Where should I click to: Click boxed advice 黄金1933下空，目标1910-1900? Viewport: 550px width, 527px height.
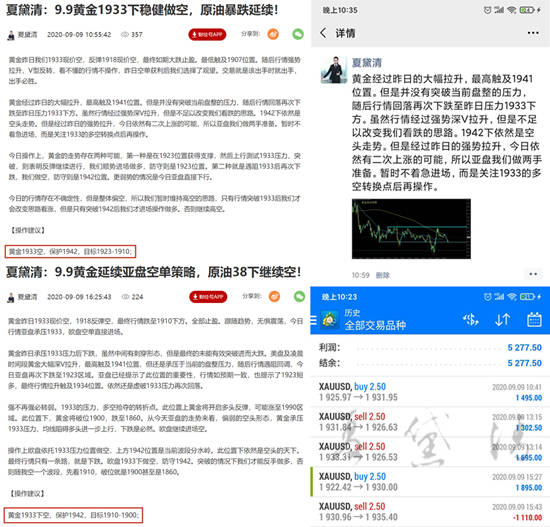pyautogui.click(x=73, y=515)
